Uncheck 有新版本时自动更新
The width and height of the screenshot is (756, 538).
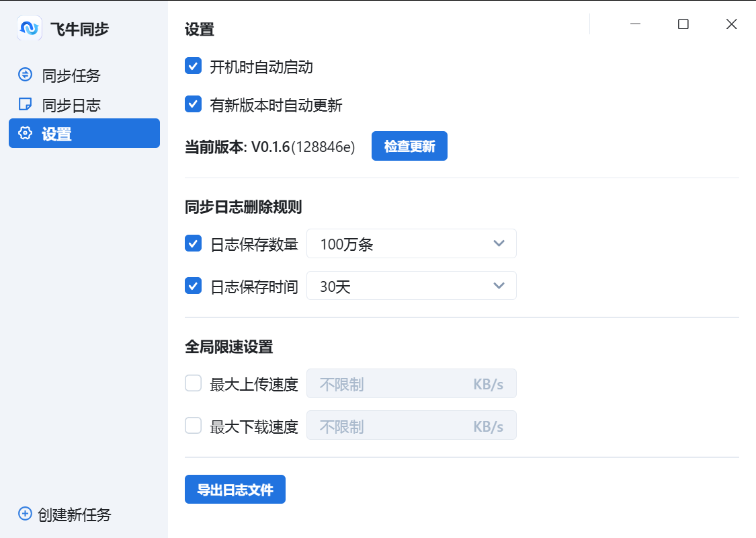pos(193,104)
